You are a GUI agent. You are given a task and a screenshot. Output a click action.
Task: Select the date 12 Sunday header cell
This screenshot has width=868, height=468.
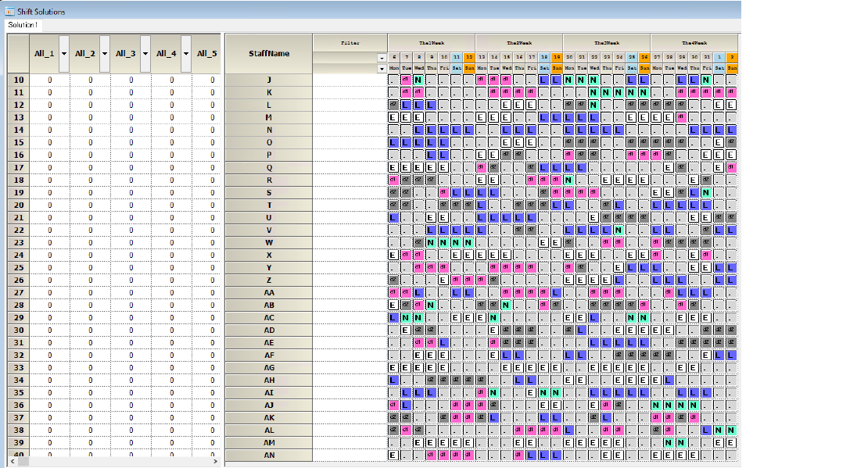[469, 57]
